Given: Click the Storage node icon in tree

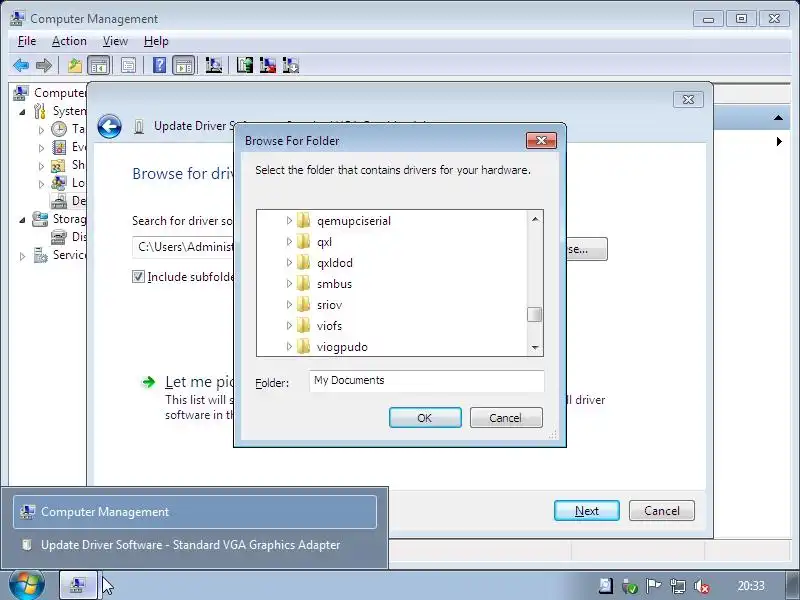Looking at the screenshot, I should [x=40, y=219].
